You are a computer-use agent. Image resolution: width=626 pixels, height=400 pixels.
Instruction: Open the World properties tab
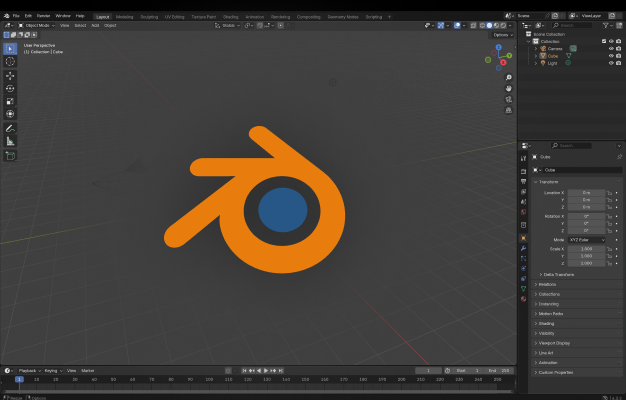[523, 212]
